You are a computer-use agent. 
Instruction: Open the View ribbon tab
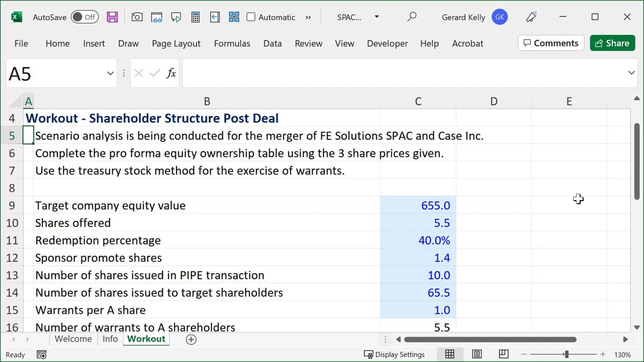pos(345,43)
